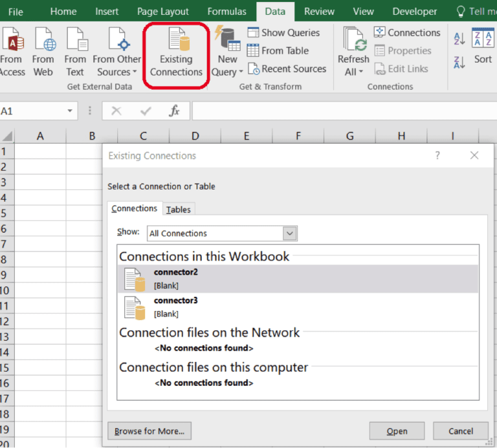Open From Other Sources menu
The height and width of the screenshot is (448, 497).
(x=116, y=52)
